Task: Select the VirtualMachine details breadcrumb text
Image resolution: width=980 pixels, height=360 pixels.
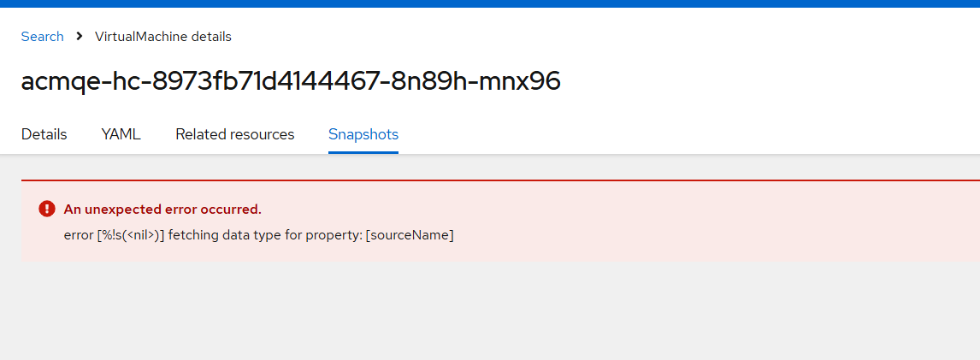Action: pos(162,36)
